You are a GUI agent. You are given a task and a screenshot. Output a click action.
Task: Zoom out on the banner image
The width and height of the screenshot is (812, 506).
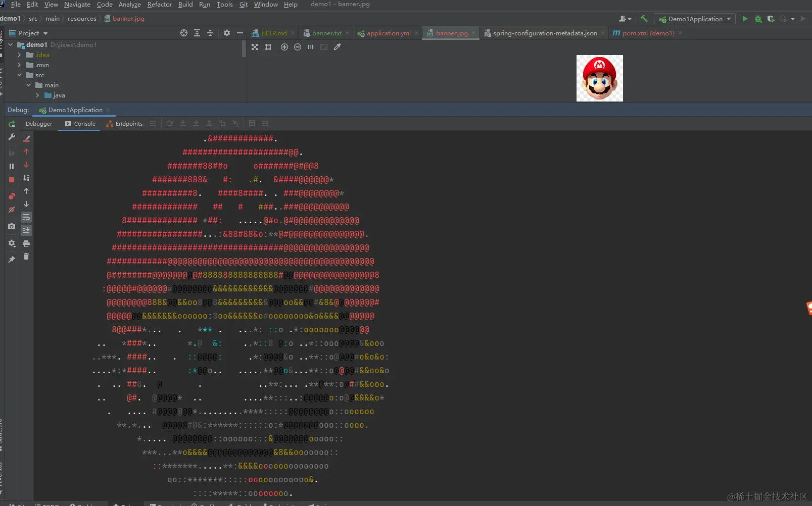click(298, 47)
